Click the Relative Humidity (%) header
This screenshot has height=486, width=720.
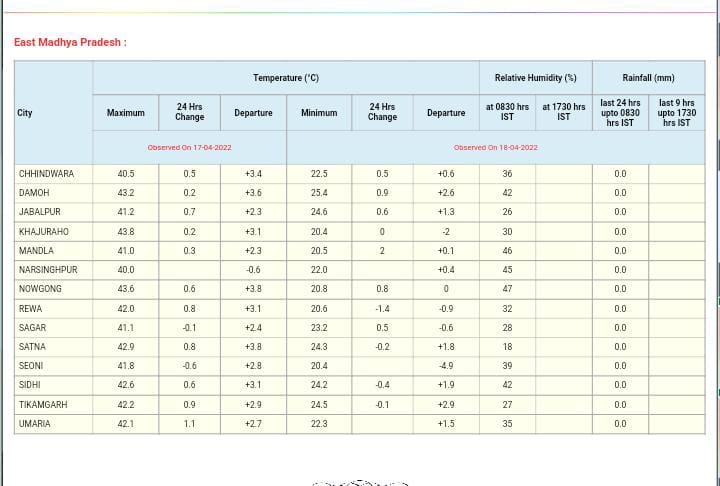tap(535, 78)
